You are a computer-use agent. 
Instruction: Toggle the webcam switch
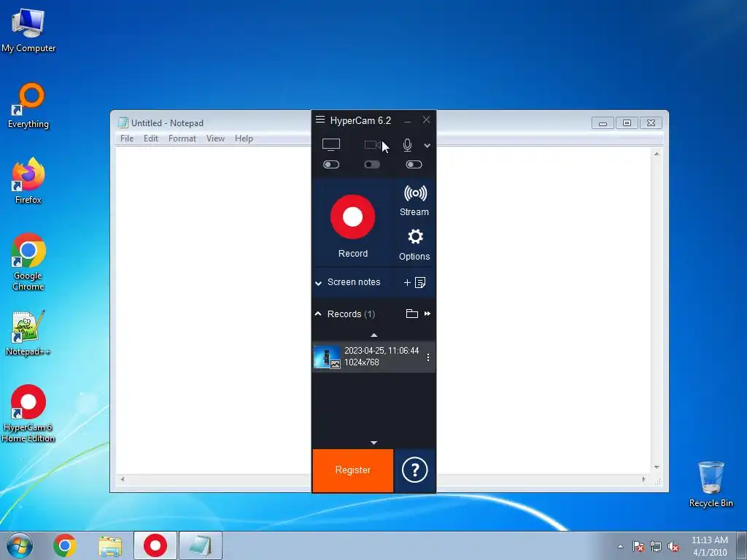tap(373, 164)
